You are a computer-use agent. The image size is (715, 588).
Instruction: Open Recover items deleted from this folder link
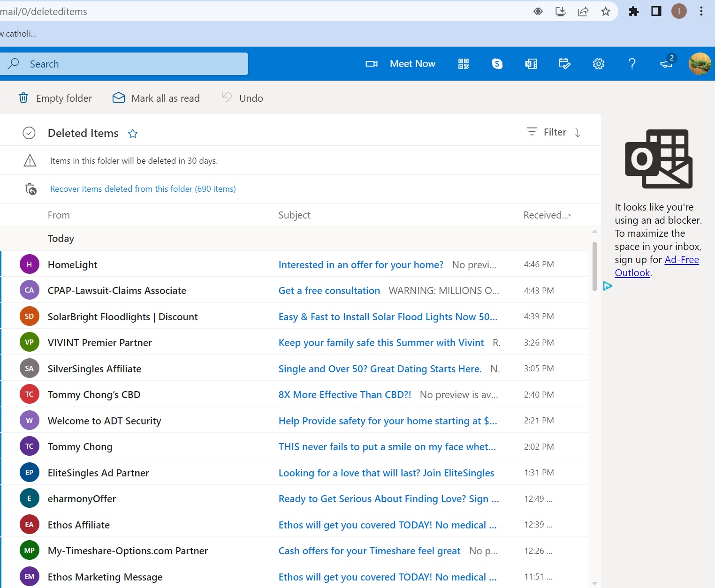coord(143,189)
